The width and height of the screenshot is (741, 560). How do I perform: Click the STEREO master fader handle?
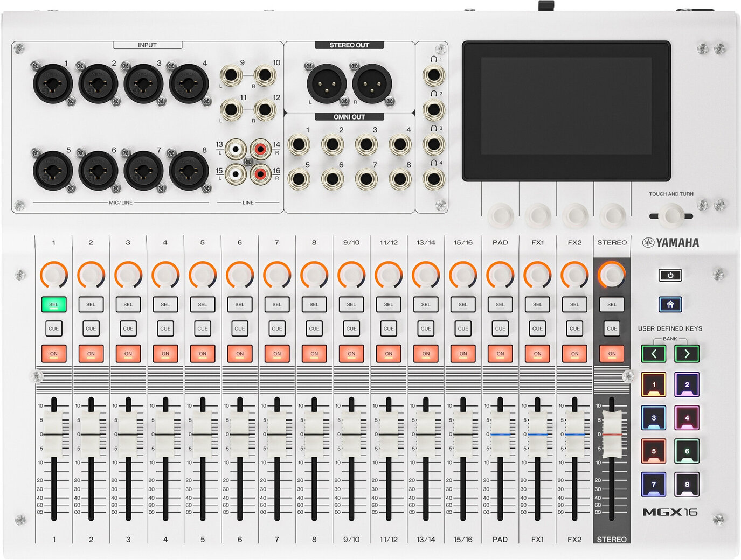612,434
